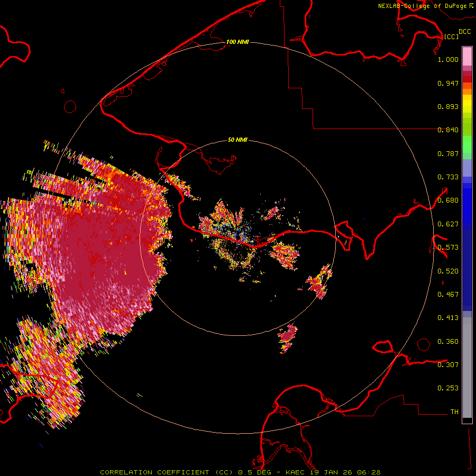Click the 0.467 scale value
The image size is (476, 476).
click(448, 295)
